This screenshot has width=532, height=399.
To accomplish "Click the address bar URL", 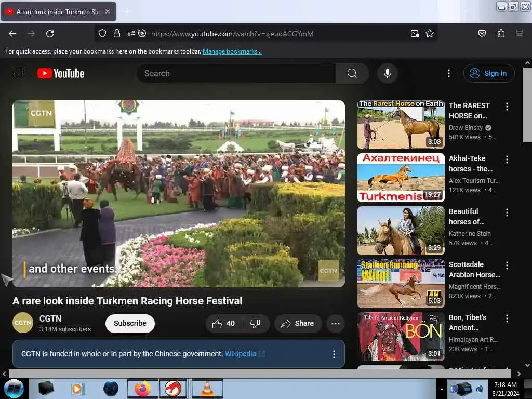I will tap(232, 34).
